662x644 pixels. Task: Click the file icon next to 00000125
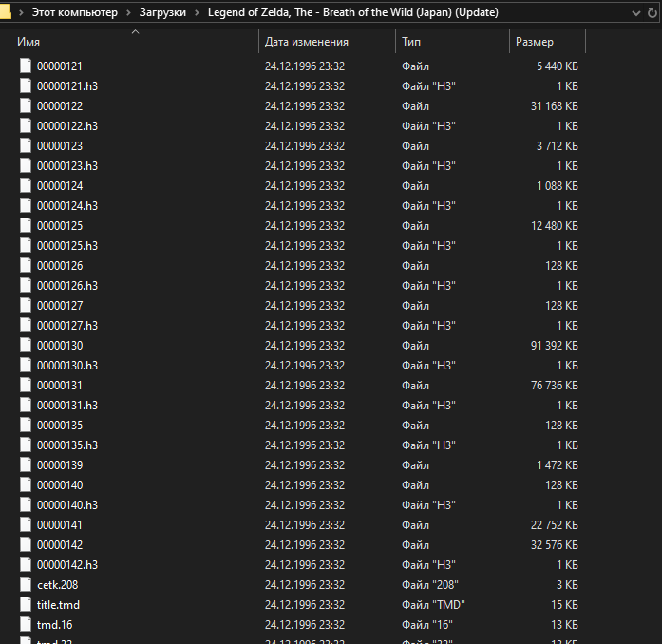26,225
